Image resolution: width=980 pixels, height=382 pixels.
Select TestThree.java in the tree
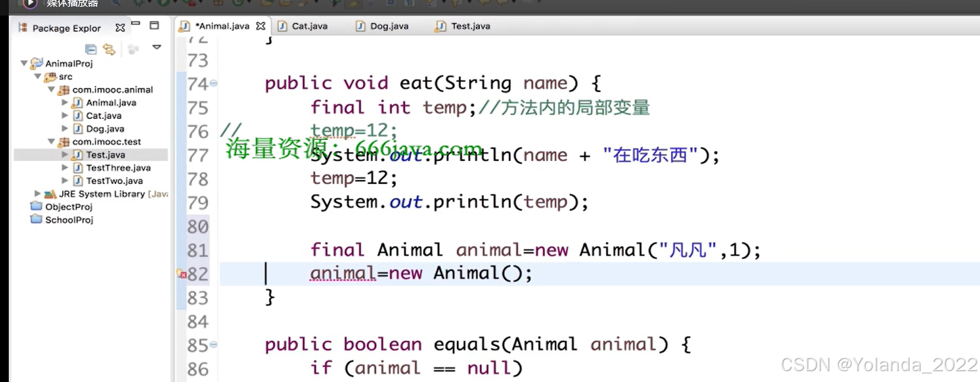click(118, 168)
